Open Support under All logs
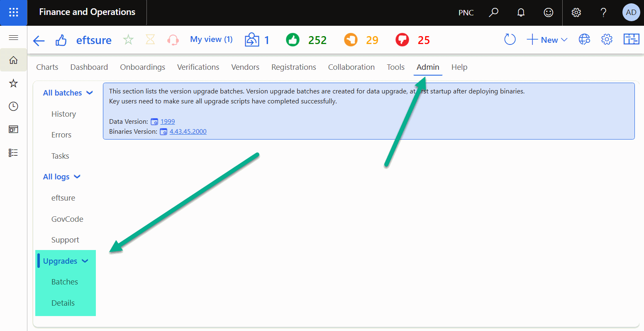 click(65, 240)
